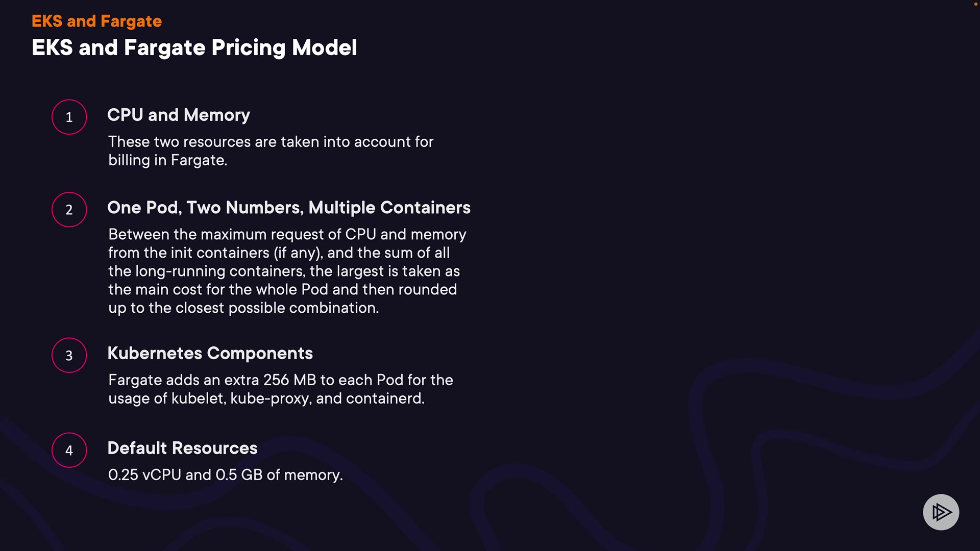This screenshot has height=551, width=980.
Task: Click the numbered circle 1 icon
Action: tap(69, 117)
